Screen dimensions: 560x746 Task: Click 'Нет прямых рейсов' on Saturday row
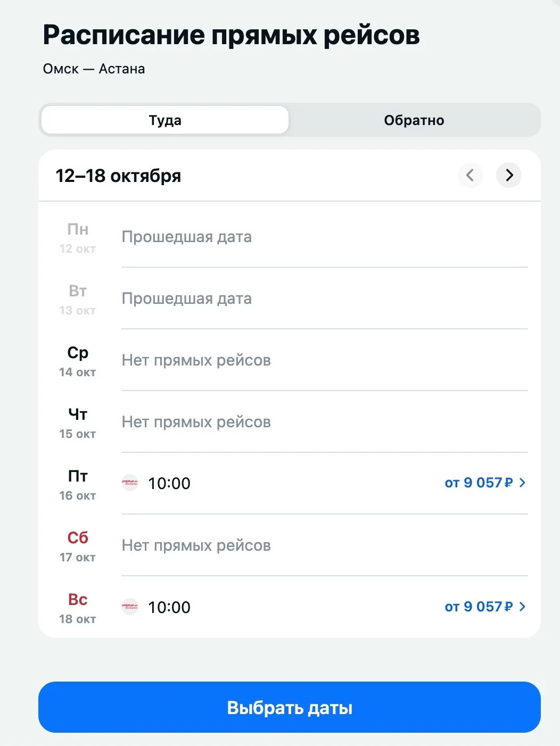196,545
